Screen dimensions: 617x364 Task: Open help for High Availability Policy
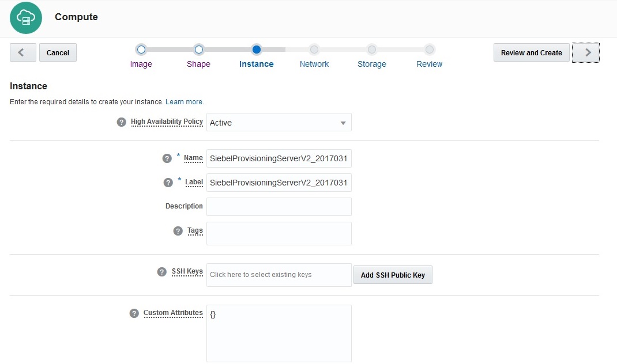(121, 122)
